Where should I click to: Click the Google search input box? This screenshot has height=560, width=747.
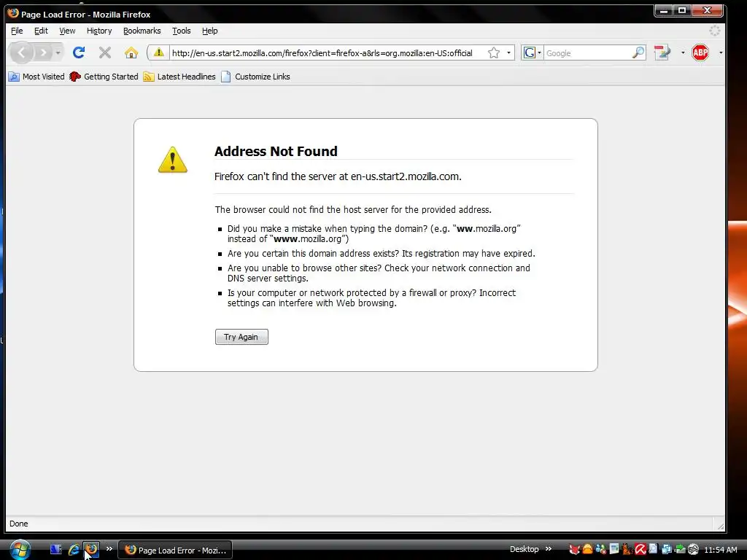(x=587, y=52)
